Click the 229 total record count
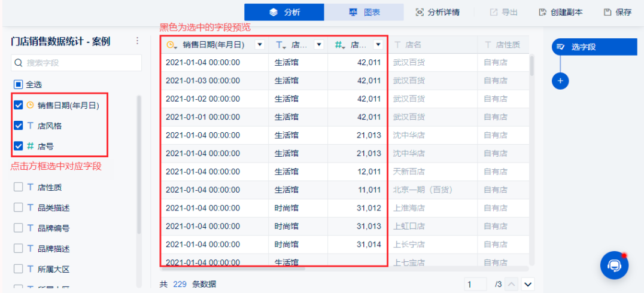644x293 pixels. pyautogui.click(x=180, y=283)
